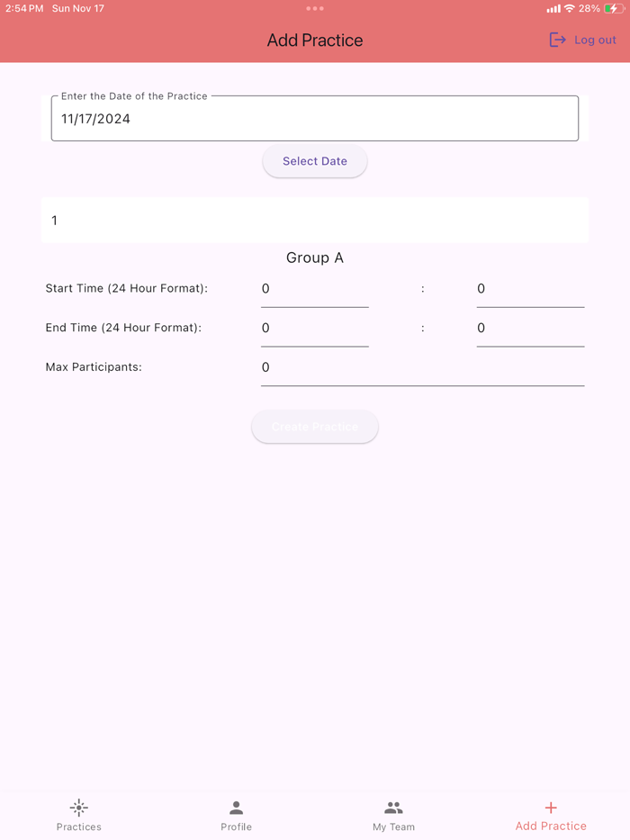Image resolution: width=630 pixels, height=840 pixels.
Task: Tap the ellipsis indicator at the top center
Action: (315, 8)
